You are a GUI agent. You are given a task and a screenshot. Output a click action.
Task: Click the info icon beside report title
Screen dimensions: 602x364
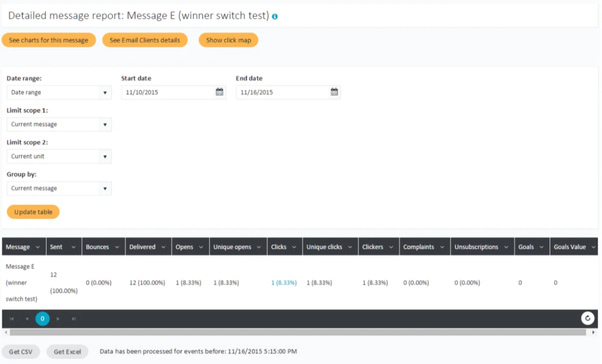[x=275, y=17]
